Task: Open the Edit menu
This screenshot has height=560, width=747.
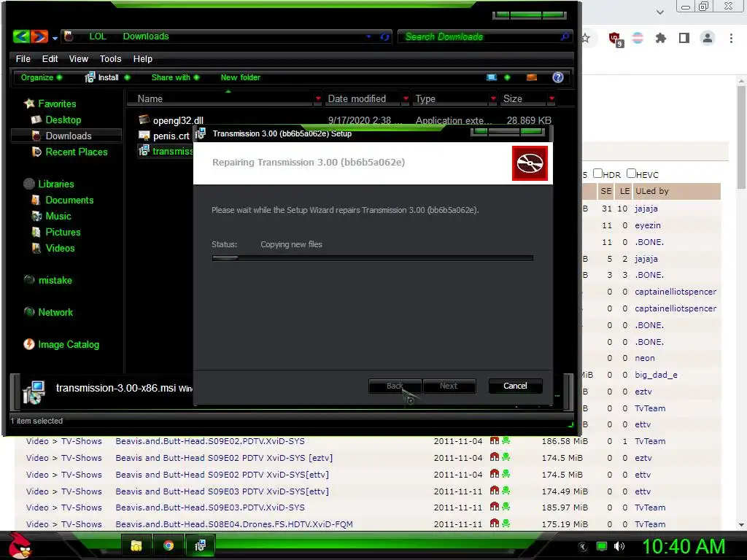Action: point(50,58)
